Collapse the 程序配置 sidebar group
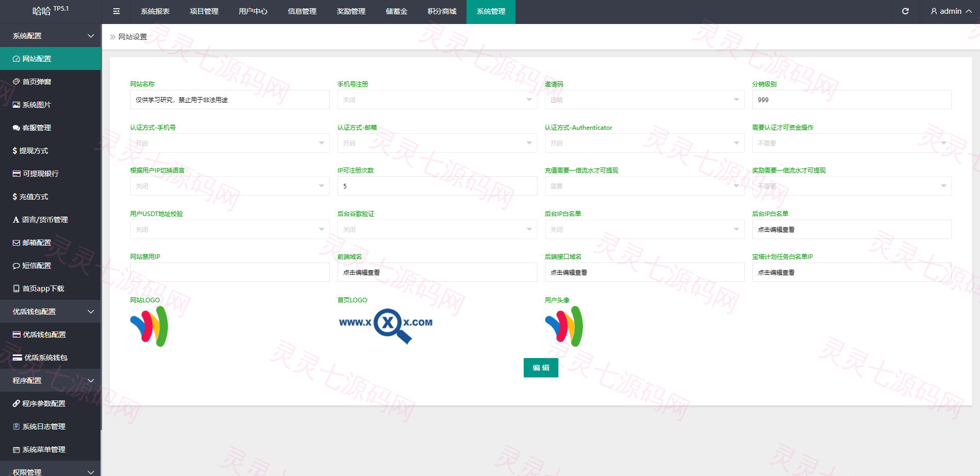This screenshot has height=476, width=980. [51, 380]
